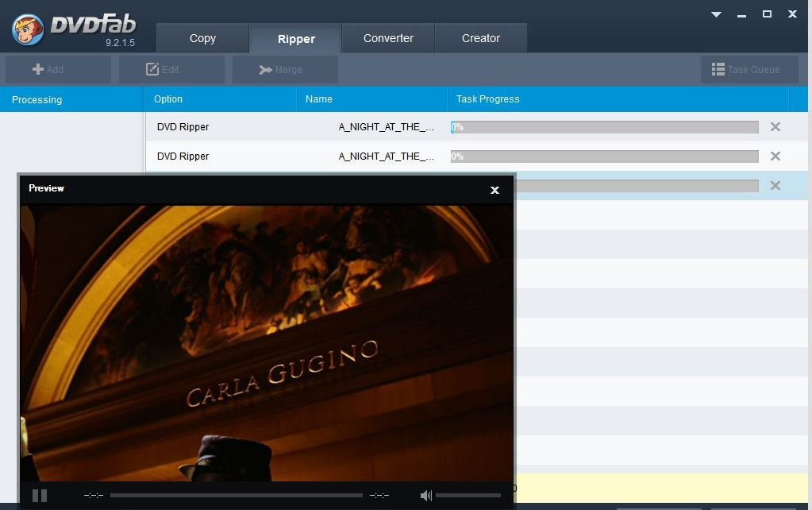The width and height of the screenshot is (812, 510).
Task: Click the total time display in preview
Action: click(x=379, y=496)
